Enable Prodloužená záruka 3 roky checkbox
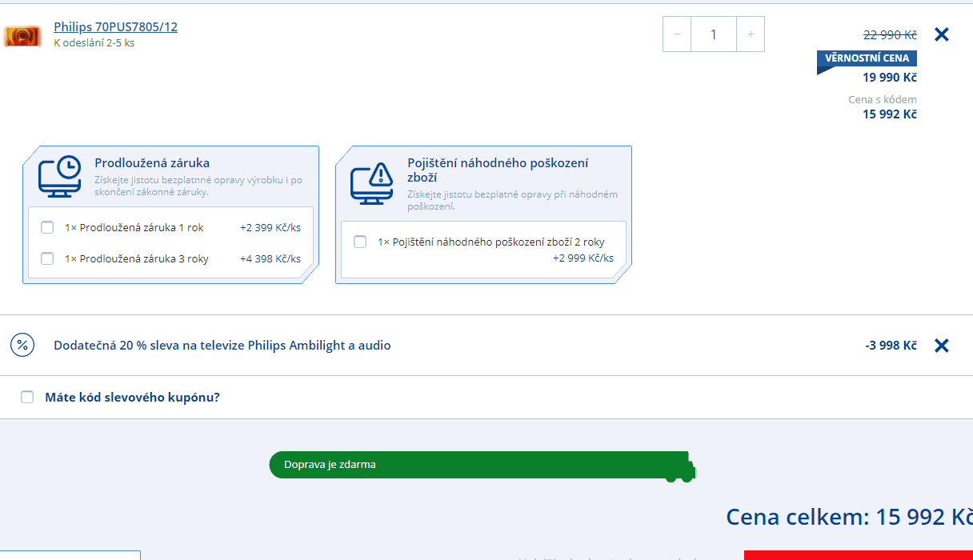Image resolution: width=973 pixels, height=560 pixels. tap(47, 258)
